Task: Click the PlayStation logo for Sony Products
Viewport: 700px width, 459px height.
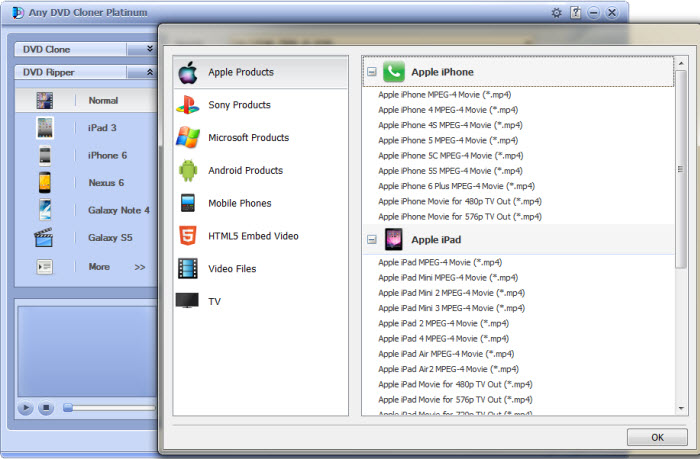Action: [188, 105]
